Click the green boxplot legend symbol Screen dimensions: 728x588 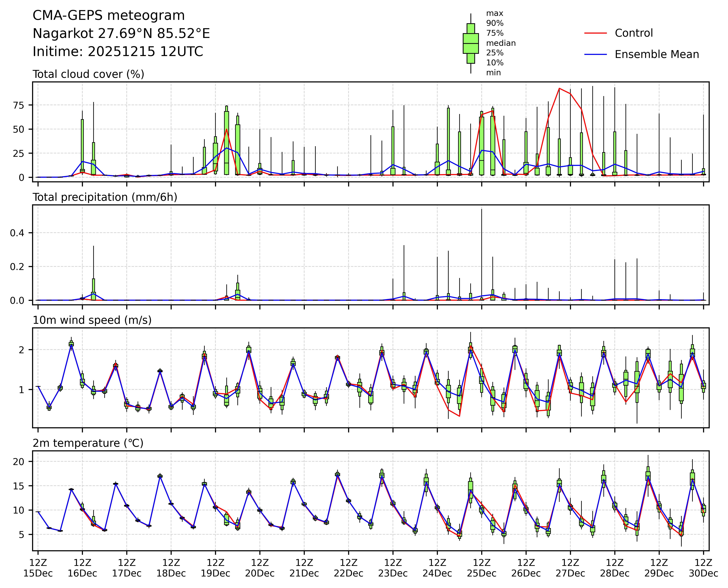point(471,43)
